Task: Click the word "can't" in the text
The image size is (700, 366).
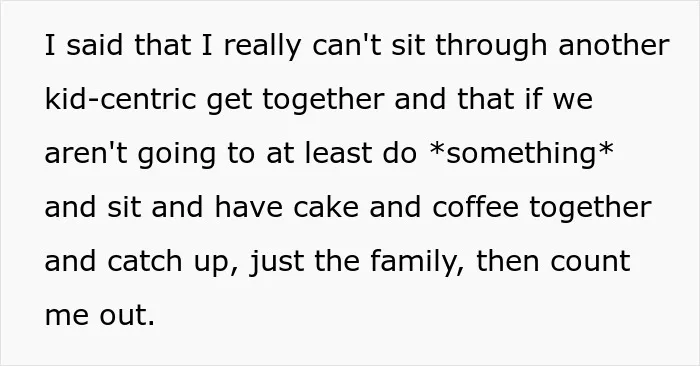Action: (347, 46)
